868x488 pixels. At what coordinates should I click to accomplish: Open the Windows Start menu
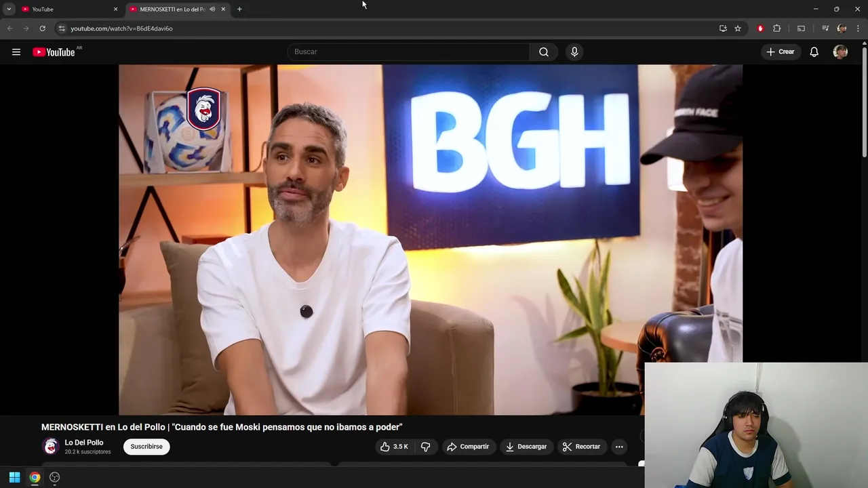tap(14, 477)
